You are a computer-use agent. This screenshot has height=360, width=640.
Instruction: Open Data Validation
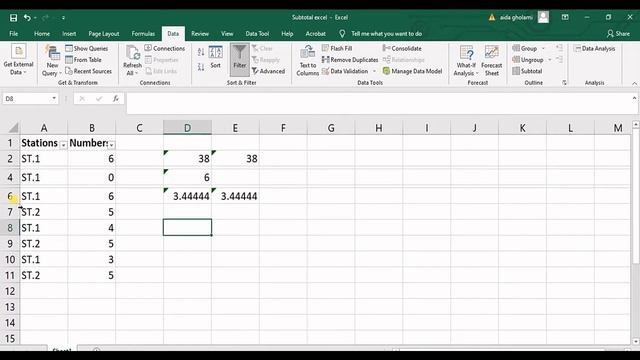click(x=345, y=71)
